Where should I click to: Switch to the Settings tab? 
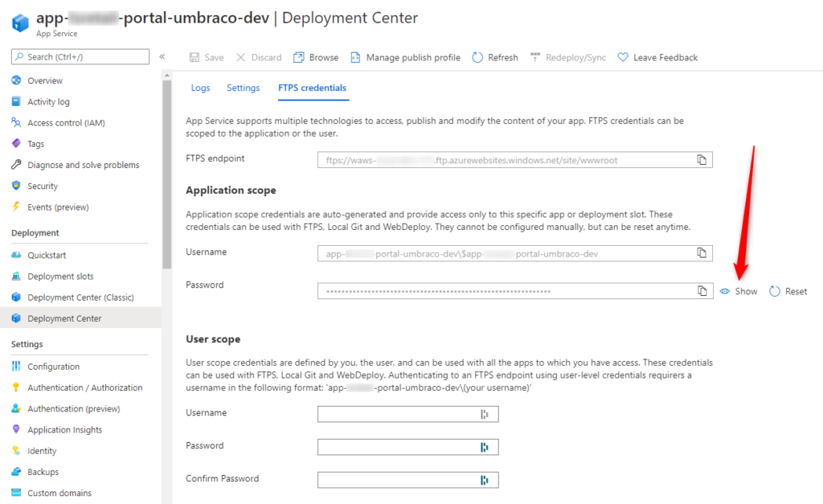243,88
